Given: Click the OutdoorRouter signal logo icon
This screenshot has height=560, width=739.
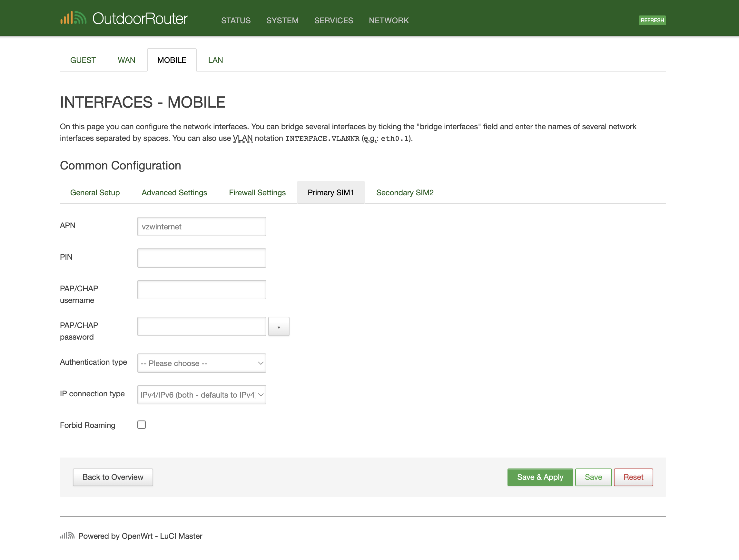Looking at the screenshot, I should coord(73,18).
